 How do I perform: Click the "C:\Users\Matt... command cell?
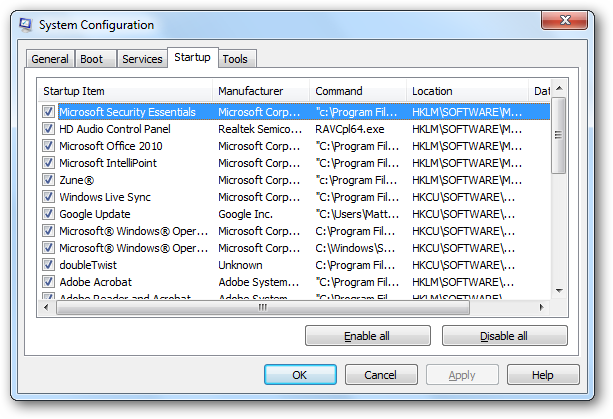tap(357, 214)
